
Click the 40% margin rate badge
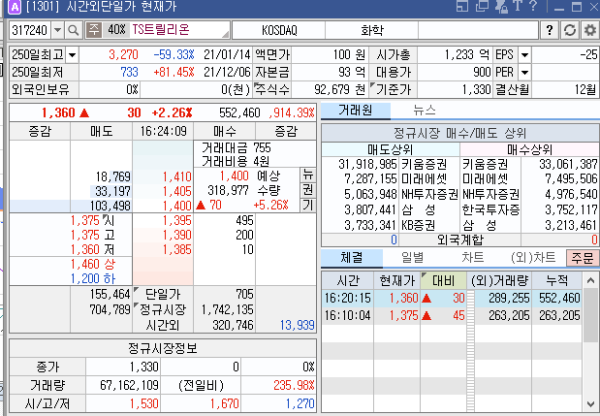pyautogui.click(x=116, y=30)
